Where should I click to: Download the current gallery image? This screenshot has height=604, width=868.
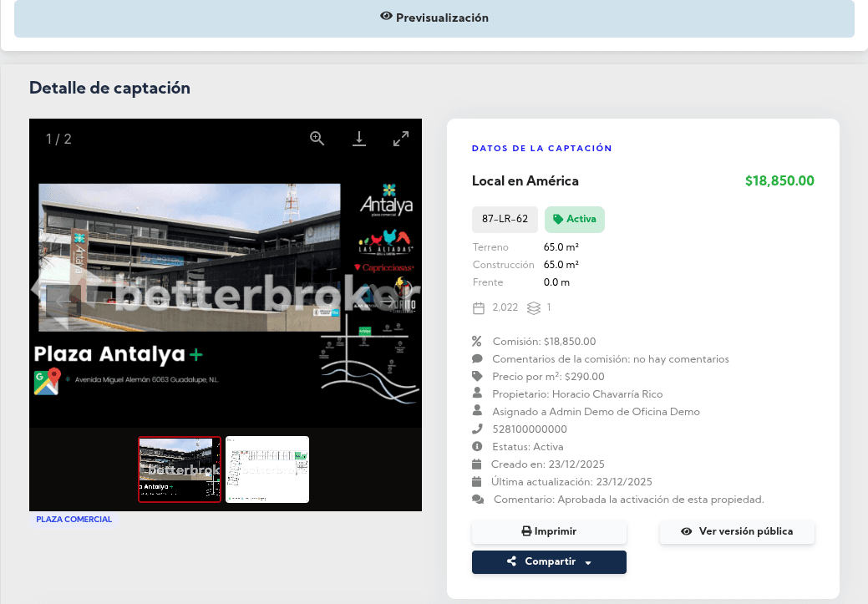click(x=359, y=139)
